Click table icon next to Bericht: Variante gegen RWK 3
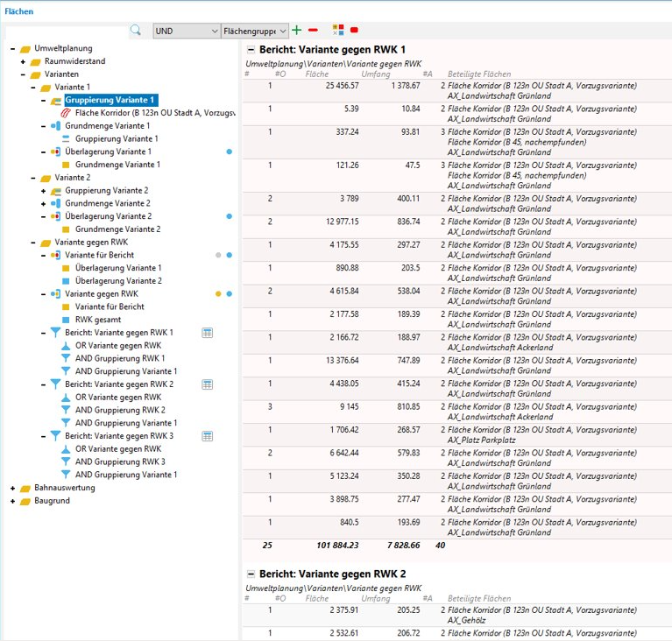 [208, 435]
